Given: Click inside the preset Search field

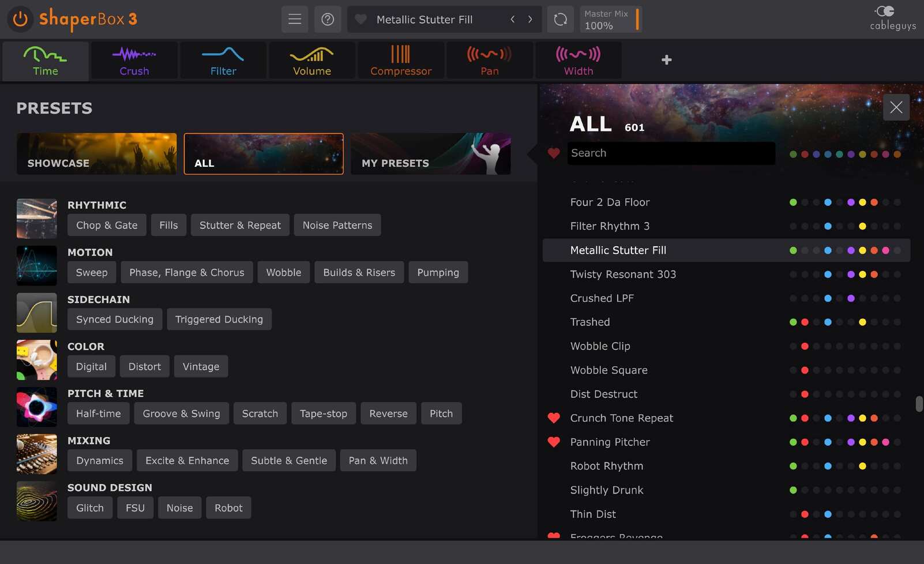Looking at the screenshot, I should (671, 153).
